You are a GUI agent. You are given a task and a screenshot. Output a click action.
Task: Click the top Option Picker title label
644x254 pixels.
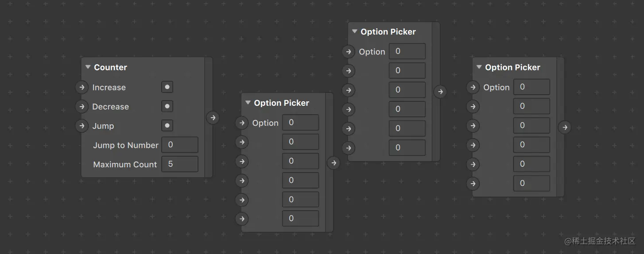[388, 32]
